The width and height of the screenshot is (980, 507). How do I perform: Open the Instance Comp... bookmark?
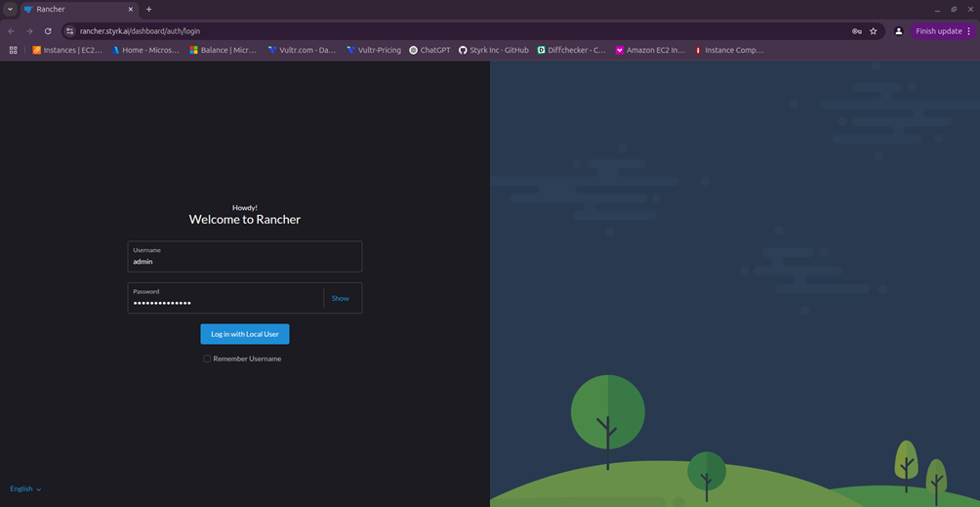(x=729, y=50)
